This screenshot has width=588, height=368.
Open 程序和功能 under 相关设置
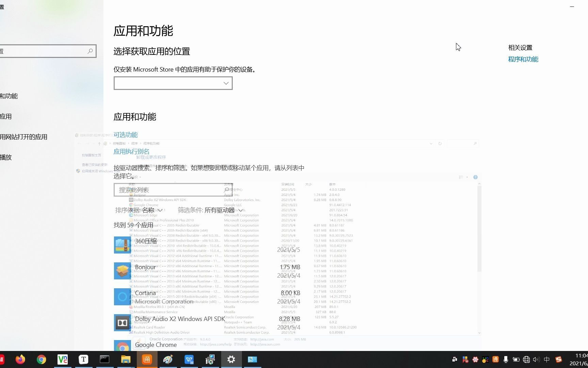pos(523,59)
